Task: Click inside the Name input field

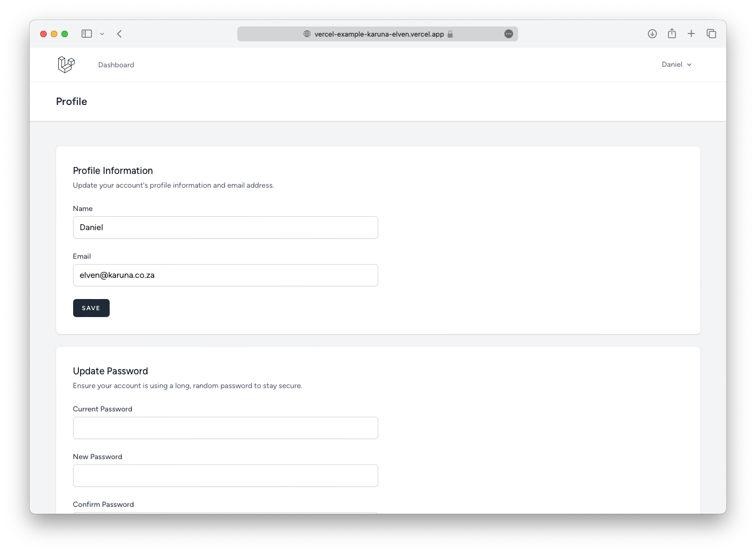Action: 225,227
